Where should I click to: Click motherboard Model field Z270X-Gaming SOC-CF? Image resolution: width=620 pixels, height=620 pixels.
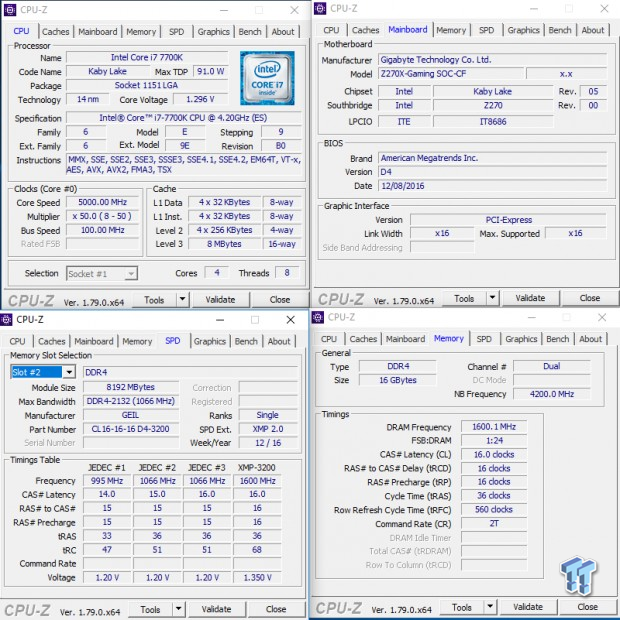pyautogui.click(x=451, y=74)
